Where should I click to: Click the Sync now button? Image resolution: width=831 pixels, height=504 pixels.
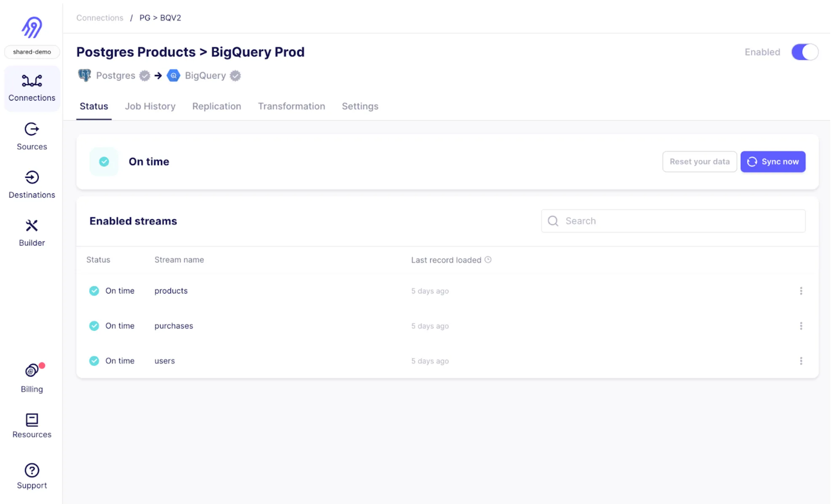(772, 162)
